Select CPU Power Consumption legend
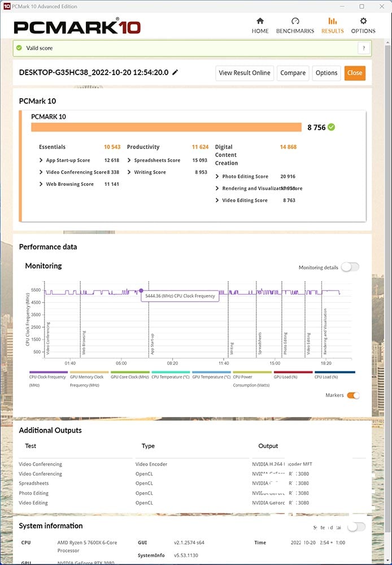Screen dimensions: 392x565 [x=252, y=379]
